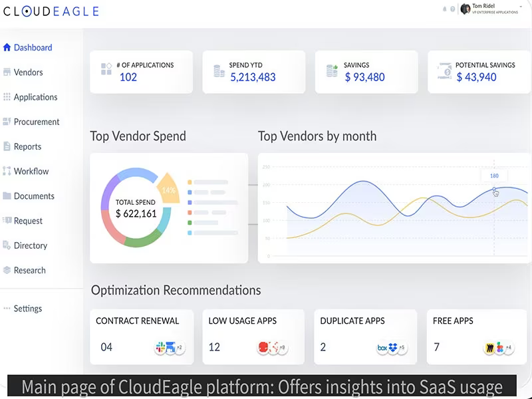Viewport: 532px width, 399px height.
Task: Click the 5,213,483 spend value
Action: (253, 77)
